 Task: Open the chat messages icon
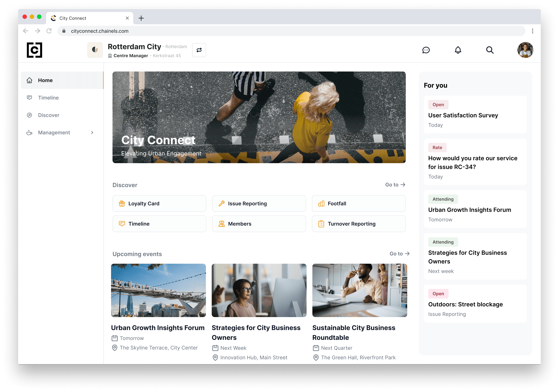(426, 50)
